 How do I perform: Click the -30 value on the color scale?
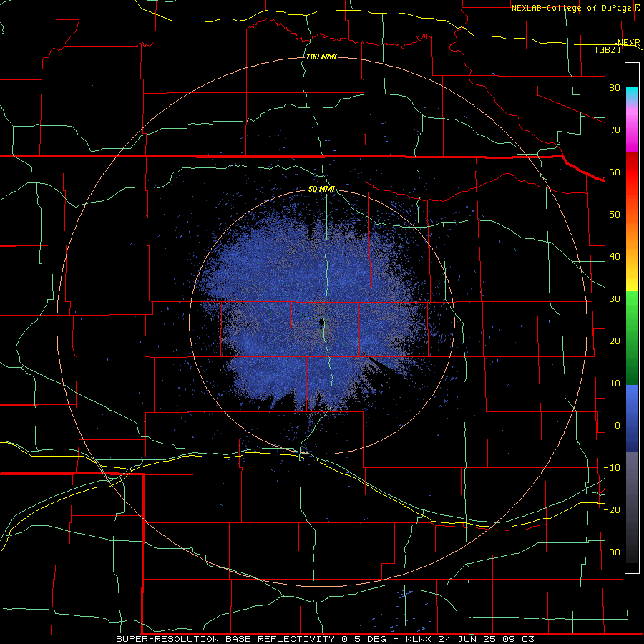pyautogui.click(x=612, y=552)
